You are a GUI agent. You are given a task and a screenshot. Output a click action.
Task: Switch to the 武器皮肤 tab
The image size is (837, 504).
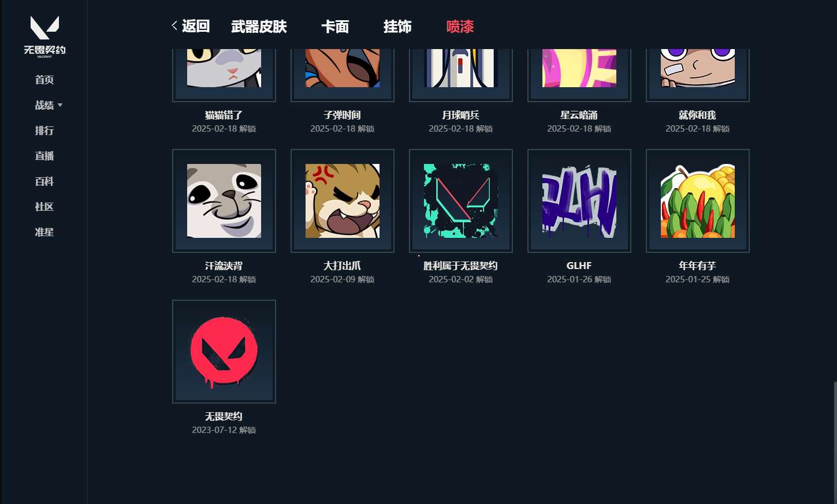(259, 27)
